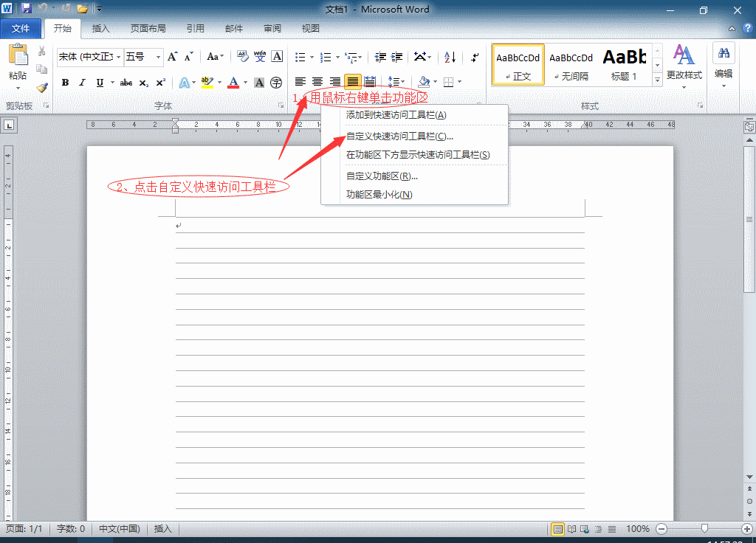The height and width of the screenshot is (543, 756).
Task: Click the Save icon in quick access toolbar
Action: click(x=26, y=8)
